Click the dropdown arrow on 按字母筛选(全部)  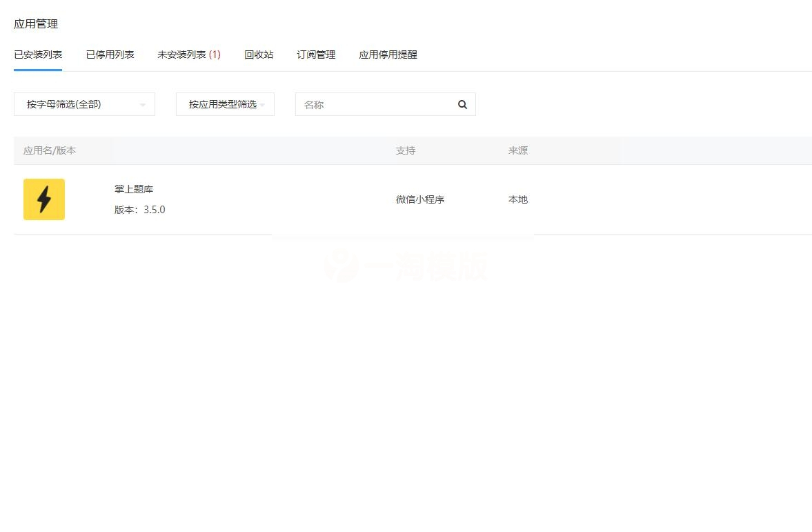point(143,104)
